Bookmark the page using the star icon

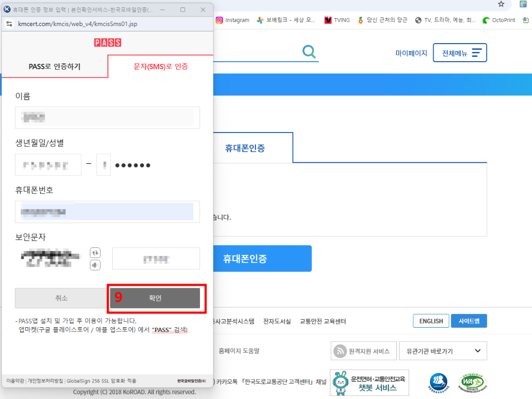[501, 4]
